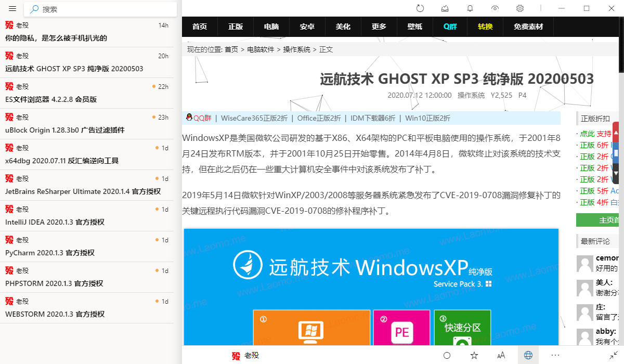Open font size settings icon
The height and width of the screenshot is (364, 624).
501,356
